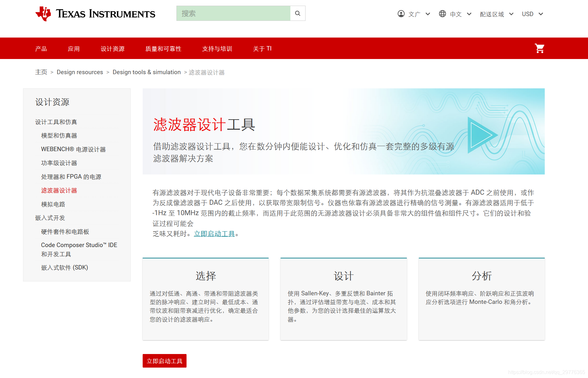This screenshot has height=378, width=588.
Task: Open the 质量和可靠性 menu
Action: (163, 49)
